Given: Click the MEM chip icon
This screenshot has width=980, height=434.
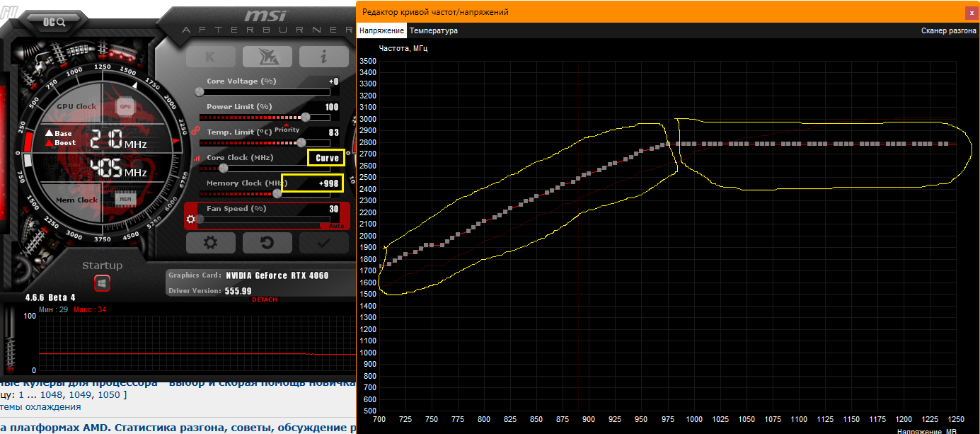Looking at the screenshot, I should (x=125, y=200).
